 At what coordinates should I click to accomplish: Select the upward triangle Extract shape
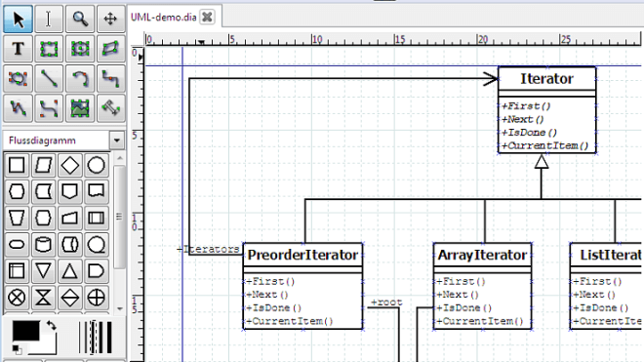(70, 271)
